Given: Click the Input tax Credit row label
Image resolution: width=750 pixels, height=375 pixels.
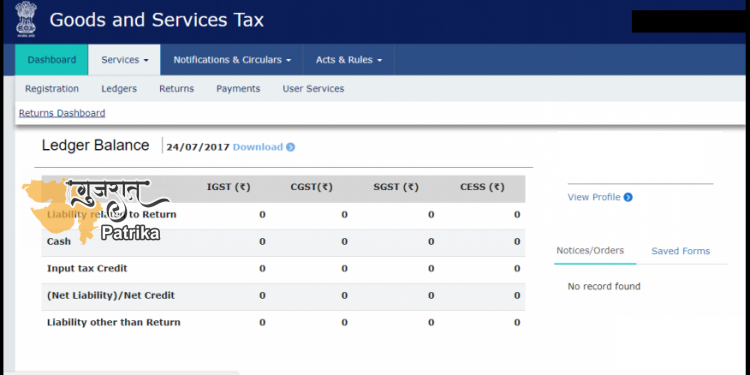Looking at the screenshot, I should point(87,269).
